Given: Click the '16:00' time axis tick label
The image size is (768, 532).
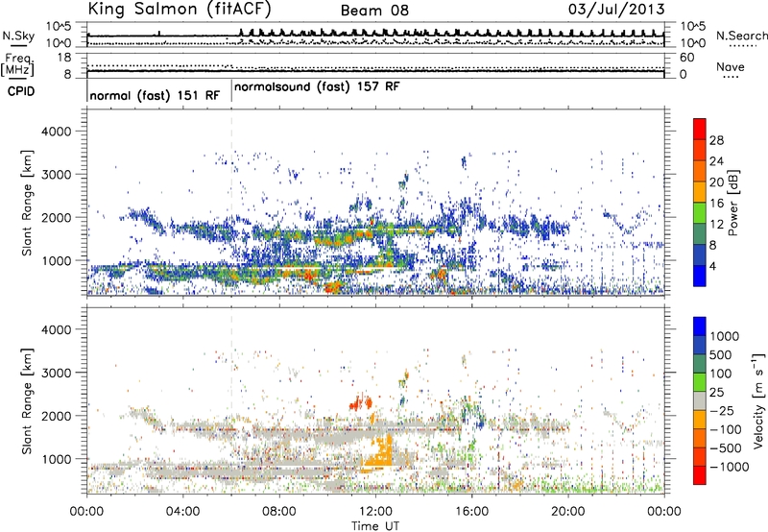Looking at the screenshot, I should coord(471,512).
